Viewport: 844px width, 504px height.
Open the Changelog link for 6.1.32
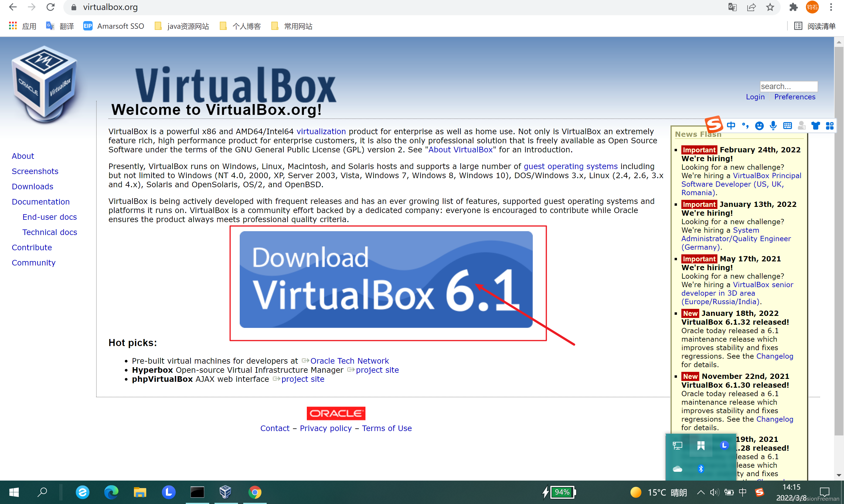tap(774, 356)
